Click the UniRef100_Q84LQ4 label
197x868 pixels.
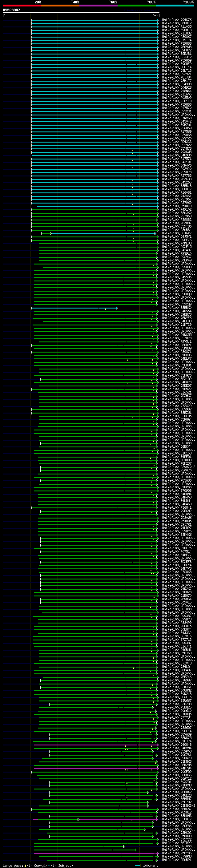(177, 667)
